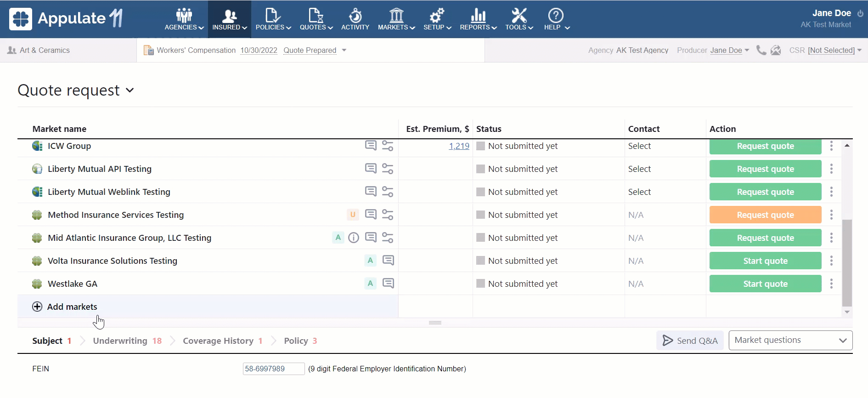Click the phone icon near Producer

click(761, 50)
